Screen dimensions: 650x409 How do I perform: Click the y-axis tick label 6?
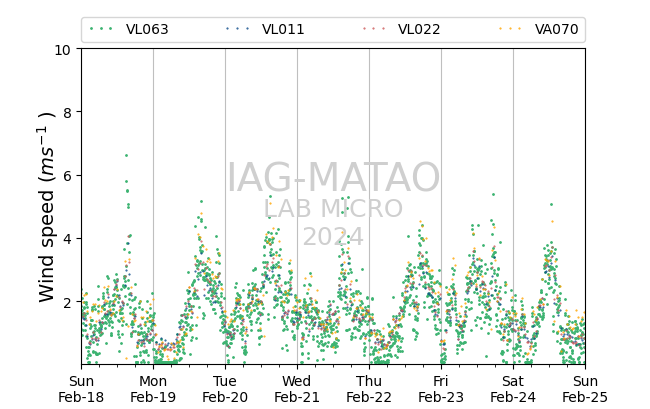(x=68, y=176)
